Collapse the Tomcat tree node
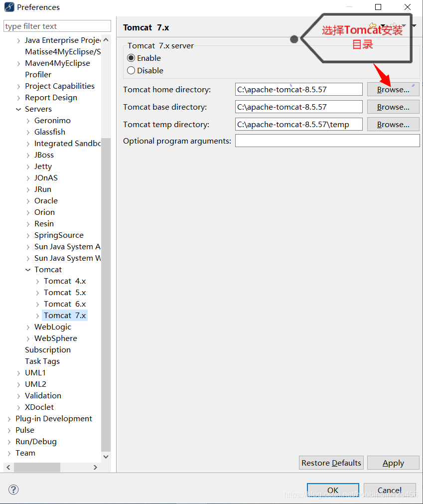Image resolution: width=423 pixels, height=504 pixels. point(28,270)
